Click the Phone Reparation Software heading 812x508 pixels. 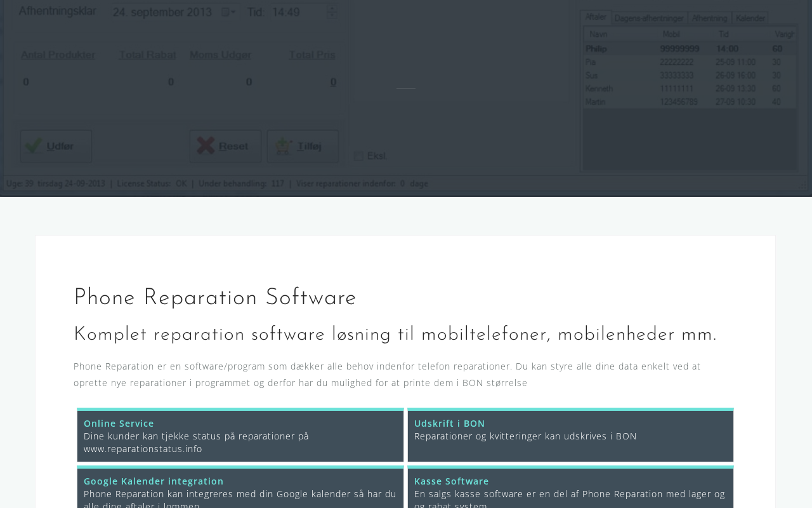coord(215,298)
